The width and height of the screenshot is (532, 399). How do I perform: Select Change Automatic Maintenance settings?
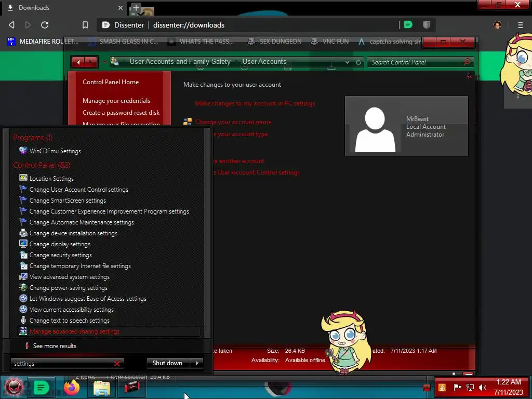(x=77, y=222)
